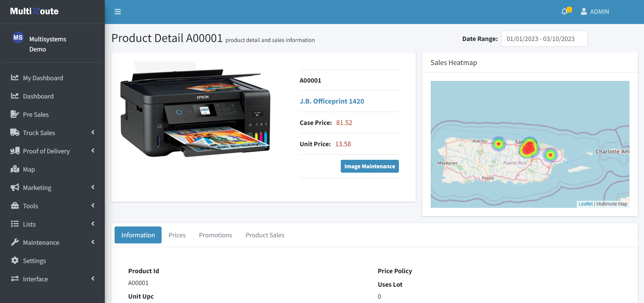The height and width of the screenshot is (303, 644).
Task: Open the notifications bell icon
Action: 564,12
